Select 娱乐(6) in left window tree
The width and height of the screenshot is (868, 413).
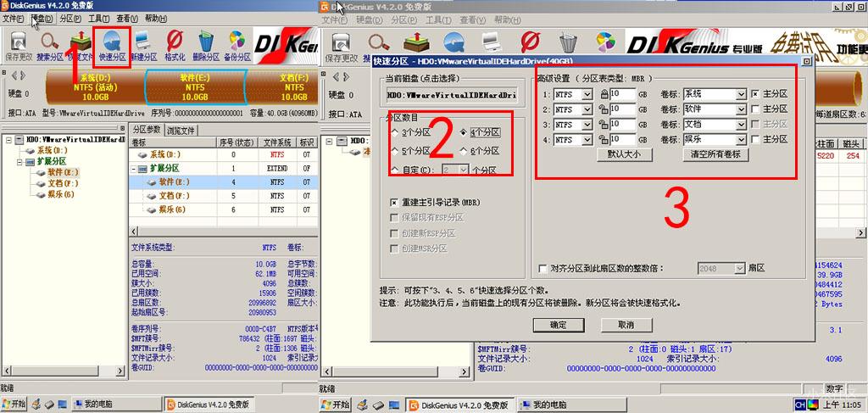(62, 194)
